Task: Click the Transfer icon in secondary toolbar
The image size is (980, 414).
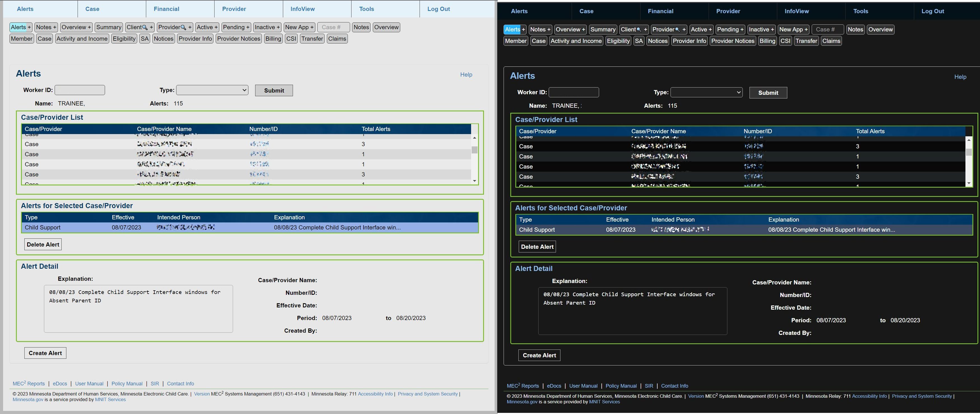Action: tap(806, 41)
